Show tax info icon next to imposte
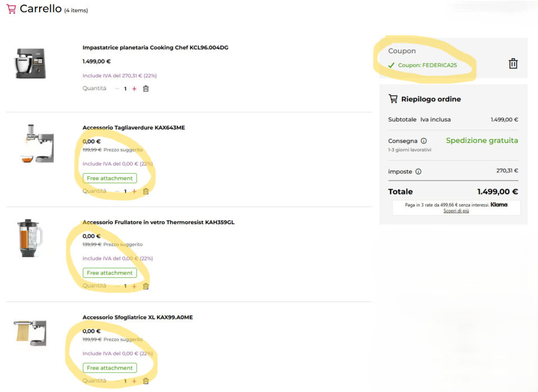This screenshot has height=392, width=538. 418,171
